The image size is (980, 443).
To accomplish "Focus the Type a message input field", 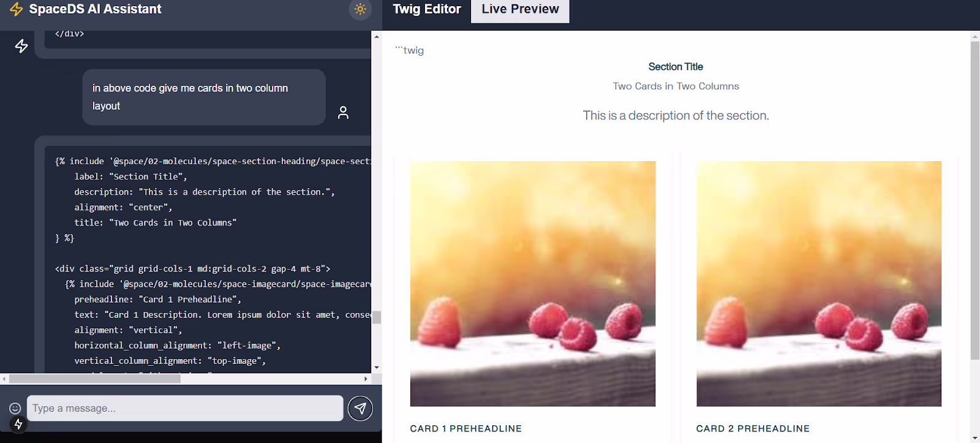I will tap(185, 408).
